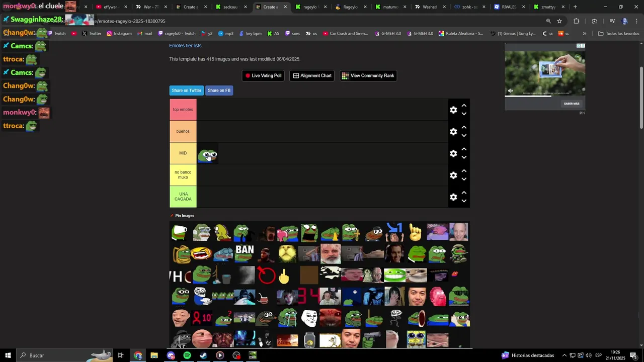The height and width of the screenshot is (362, 644).
Task: Select the Pepe emote placed in MID tier
Action: tap(207, 155)
